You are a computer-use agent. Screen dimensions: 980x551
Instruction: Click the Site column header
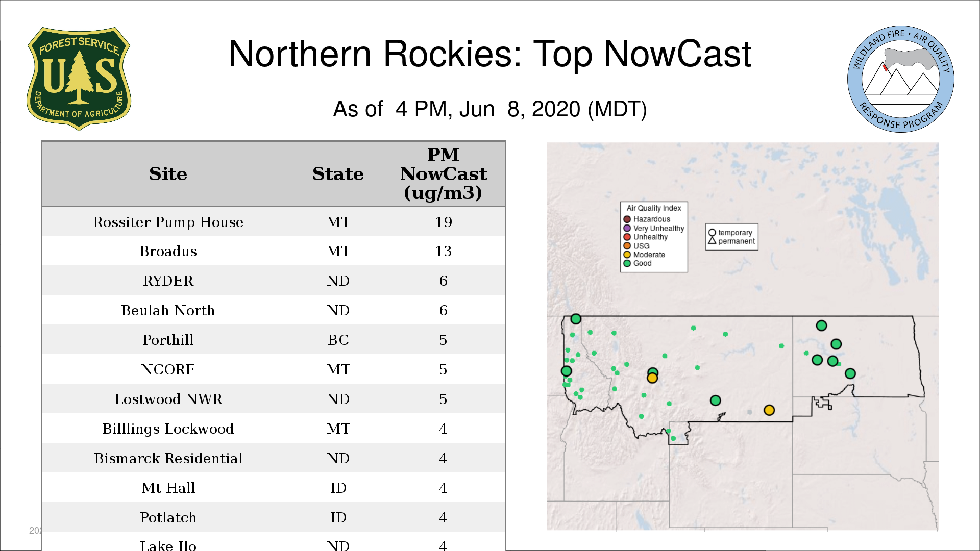168,174
